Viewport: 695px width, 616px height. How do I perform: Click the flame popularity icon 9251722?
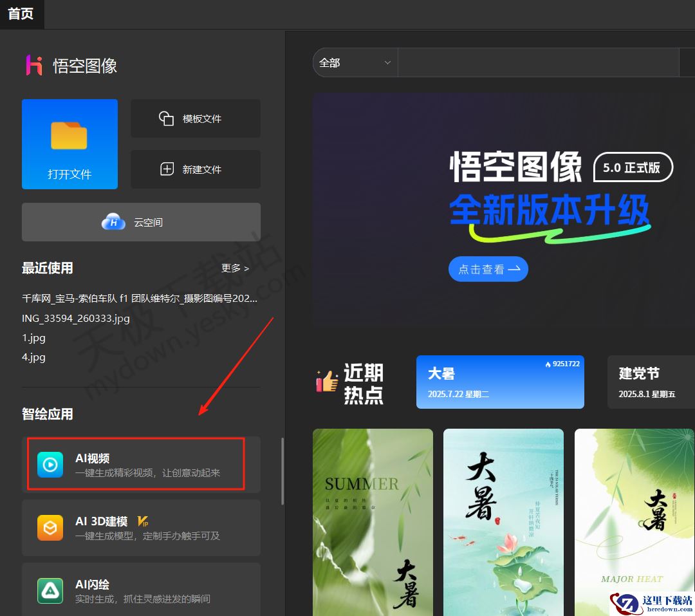548,364
